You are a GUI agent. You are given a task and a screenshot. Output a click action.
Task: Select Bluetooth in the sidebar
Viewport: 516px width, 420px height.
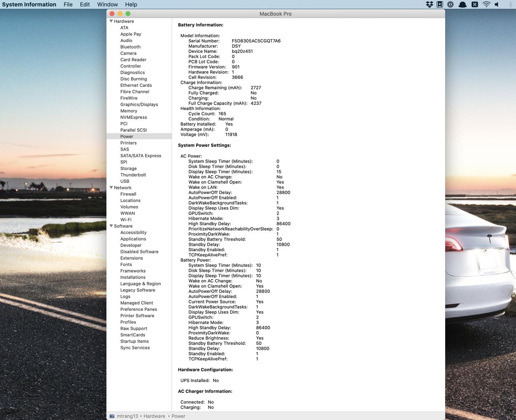click(x=130, y=47)
